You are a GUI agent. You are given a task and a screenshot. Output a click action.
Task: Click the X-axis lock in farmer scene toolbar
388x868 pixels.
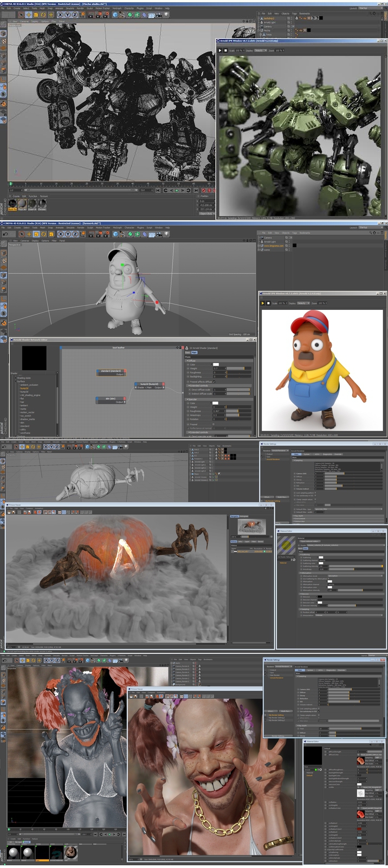point(61,234)
